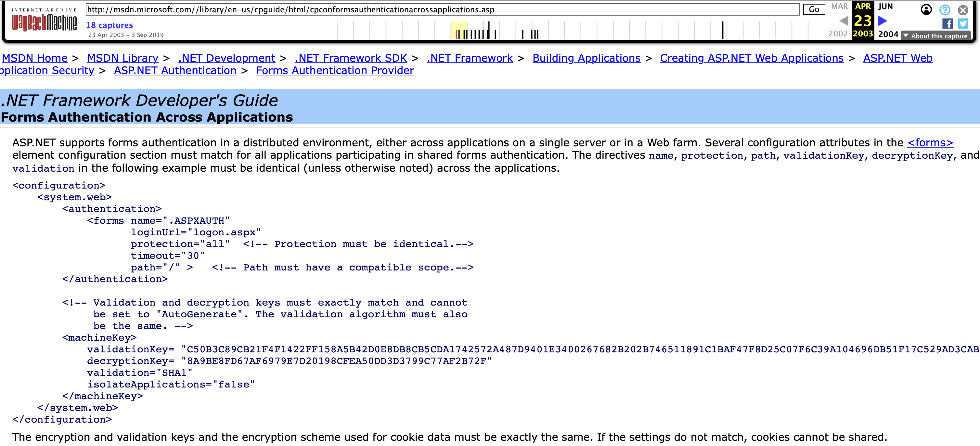Open MSDN Home breadcrumb link
Image resolution: width=980 pixels, height=446 pixels.
point(35,58)
